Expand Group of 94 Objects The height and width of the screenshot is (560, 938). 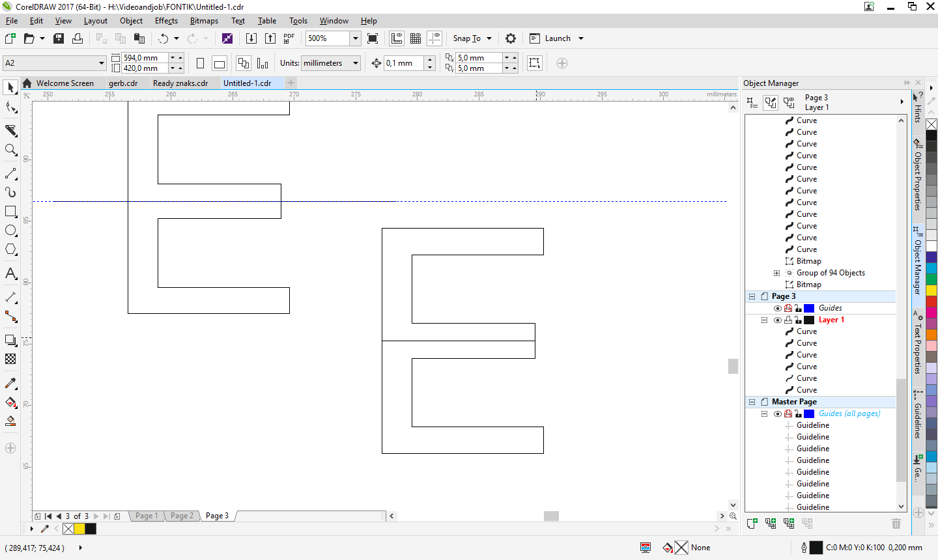pos(776,273)
